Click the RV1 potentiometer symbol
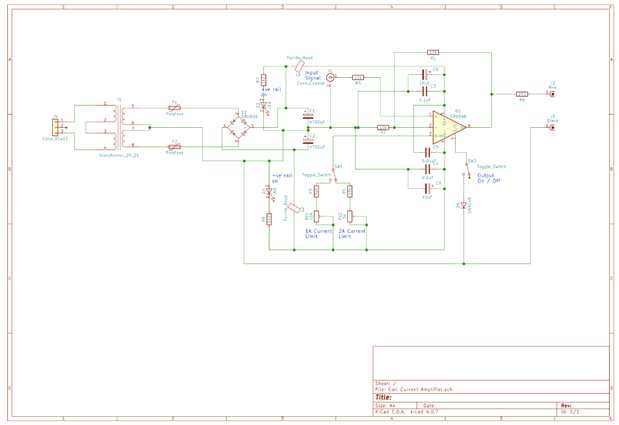This screenshot has height=425, width=619. [317, 216]
